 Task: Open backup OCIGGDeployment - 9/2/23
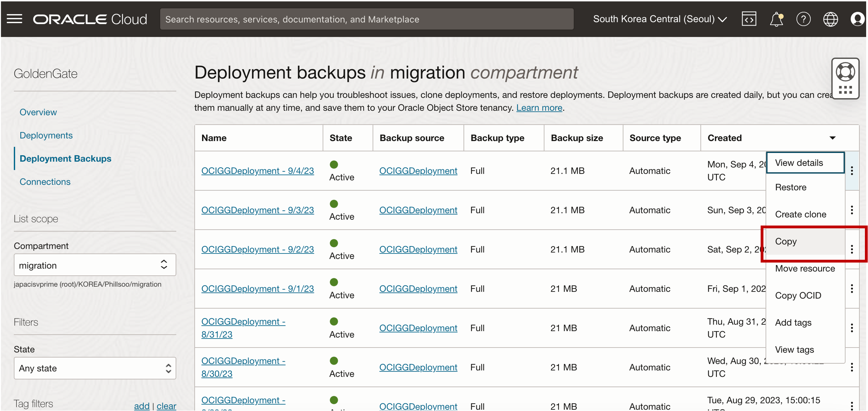pyautogui.click(x=258, y=250)
